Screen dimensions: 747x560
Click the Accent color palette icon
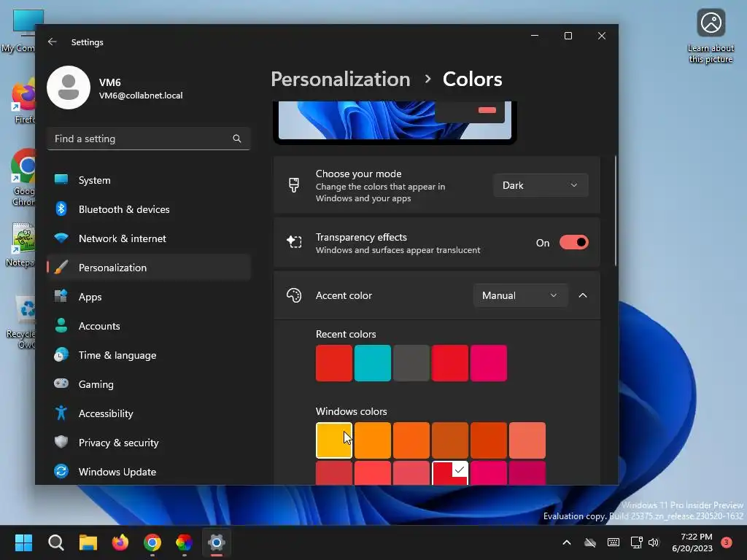pos(294,295)
